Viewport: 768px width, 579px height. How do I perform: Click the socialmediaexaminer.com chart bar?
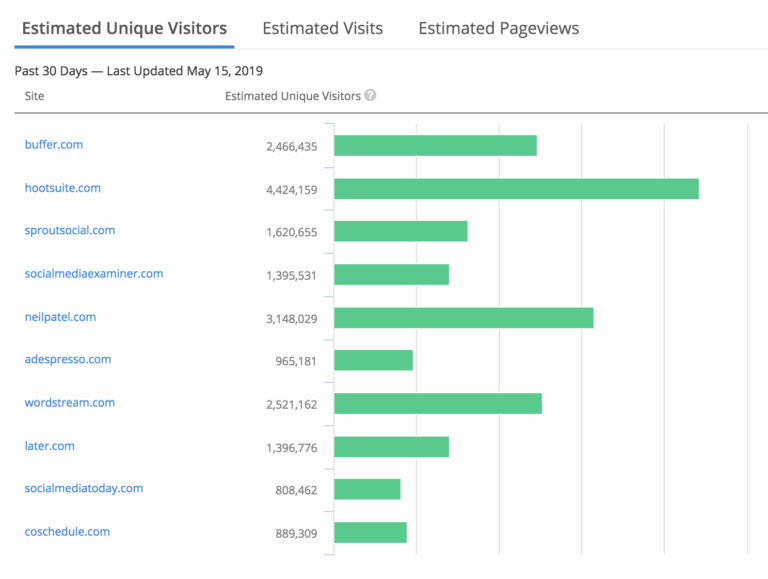click(x=391, y=274)
